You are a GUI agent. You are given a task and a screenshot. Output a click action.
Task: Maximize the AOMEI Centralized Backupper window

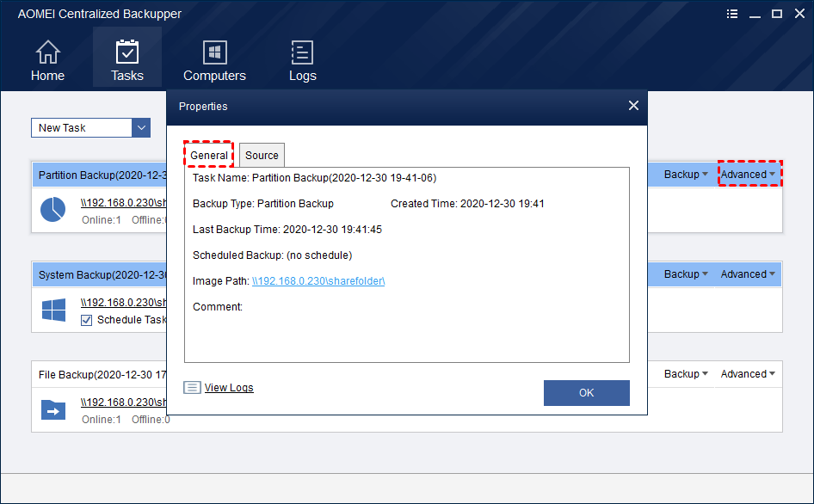[x=777, y=14]
